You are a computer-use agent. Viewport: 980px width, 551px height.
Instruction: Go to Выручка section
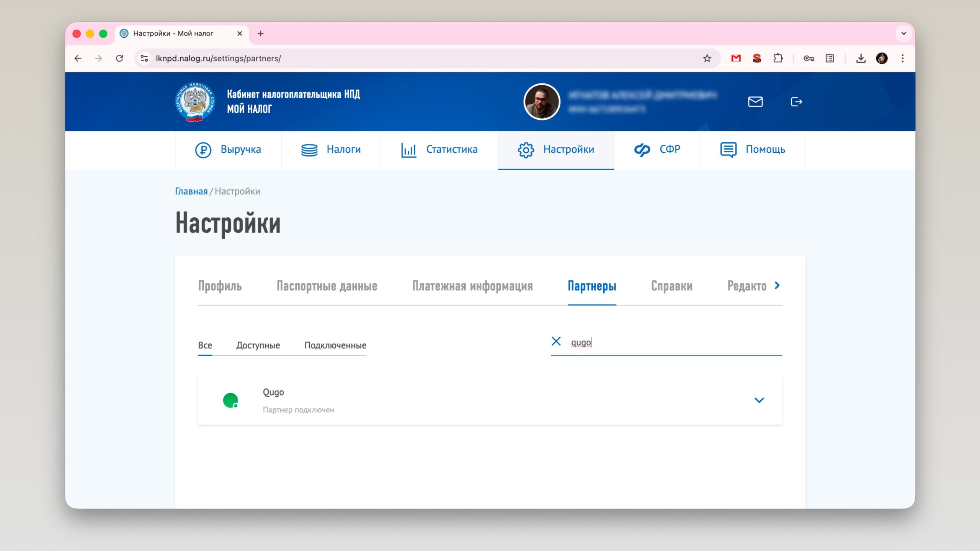click(x=228, y=150)
